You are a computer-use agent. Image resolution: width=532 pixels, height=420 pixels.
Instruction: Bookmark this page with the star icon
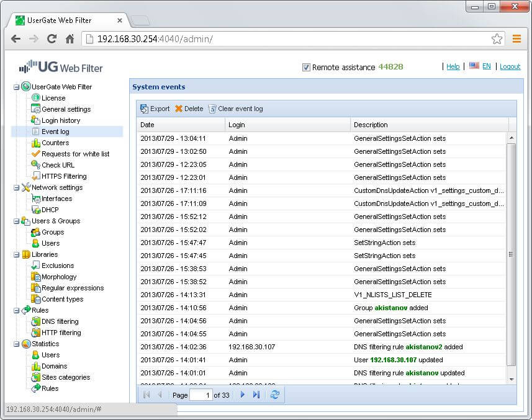497,38
